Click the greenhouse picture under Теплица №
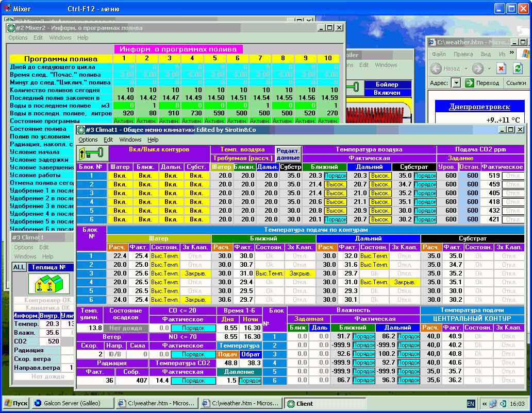The width and height of the screenshot is (532, 413). (49, 283)
